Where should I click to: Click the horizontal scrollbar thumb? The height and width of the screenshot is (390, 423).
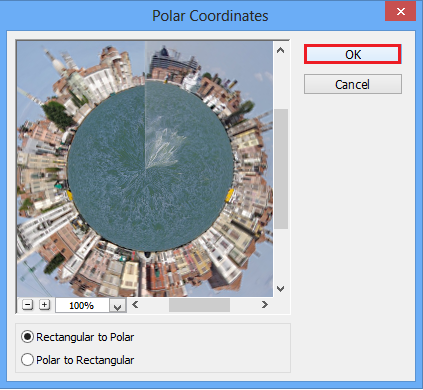coord(199,305)
